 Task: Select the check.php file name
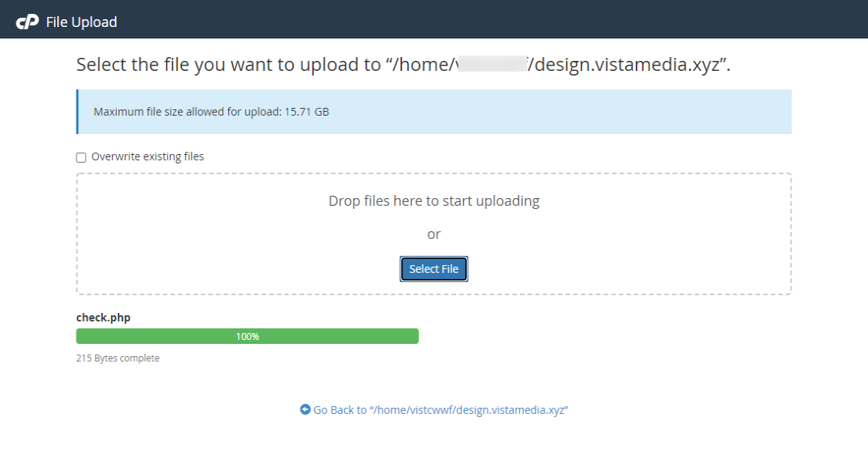pyautogui.click(x=103, y=318)
